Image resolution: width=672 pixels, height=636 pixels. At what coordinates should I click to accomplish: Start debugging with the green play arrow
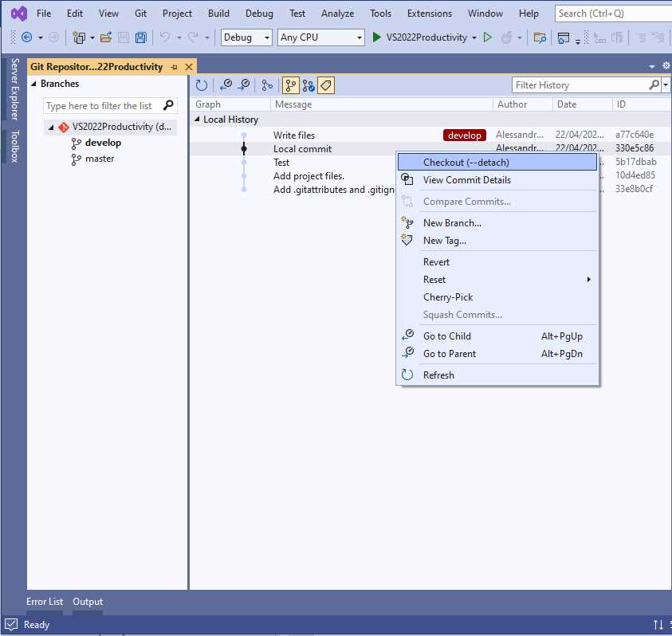tap(376, 37)
